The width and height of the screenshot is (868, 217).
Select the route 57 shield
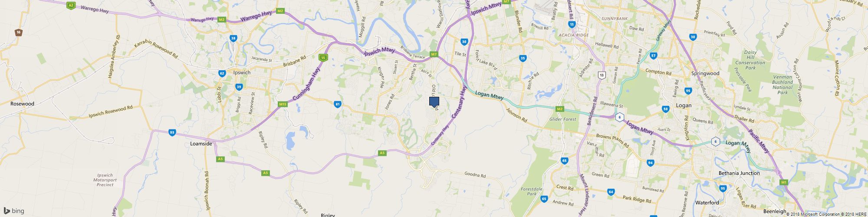click(654, 55)
